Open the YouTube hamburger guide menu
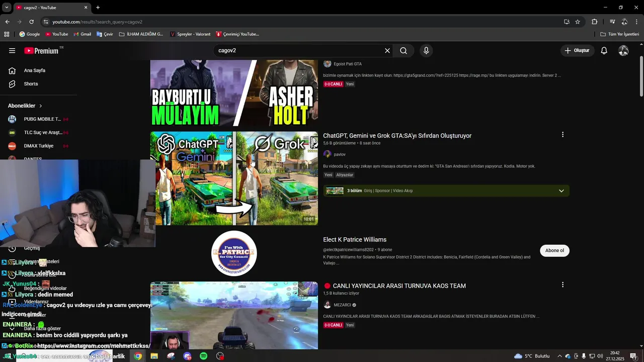 click(x=12, y=51)
